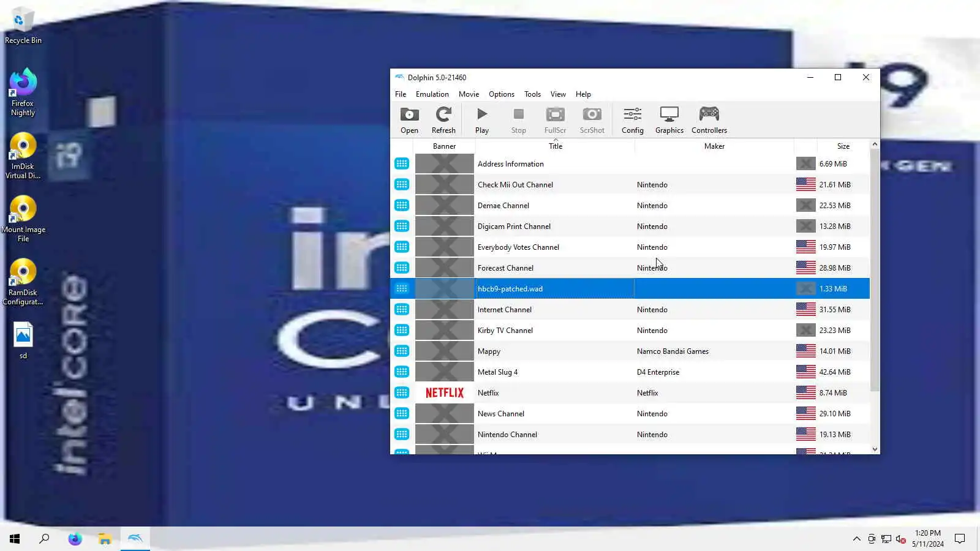Click the muted volume tray icon

900,539
